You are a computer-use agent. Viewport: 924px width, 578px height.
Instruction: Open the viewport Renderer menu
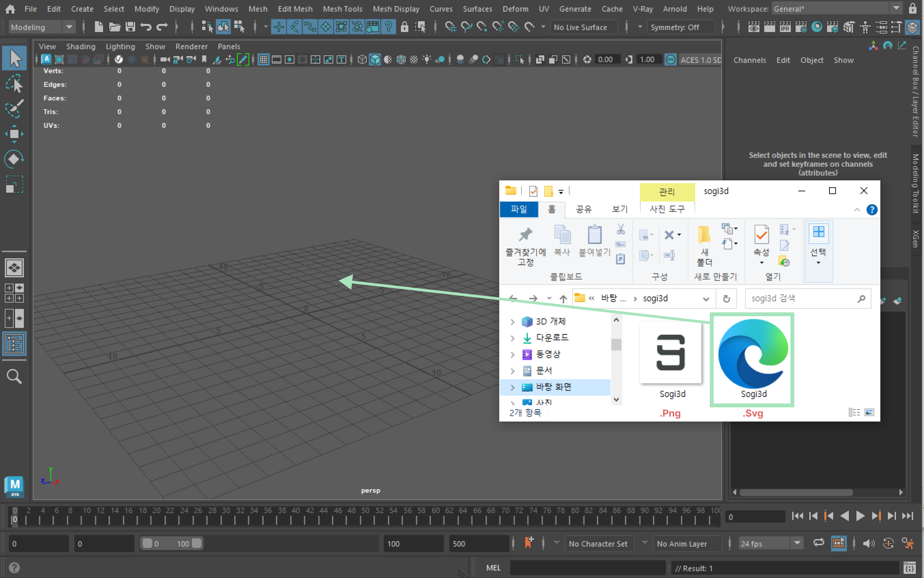point(191,46)
